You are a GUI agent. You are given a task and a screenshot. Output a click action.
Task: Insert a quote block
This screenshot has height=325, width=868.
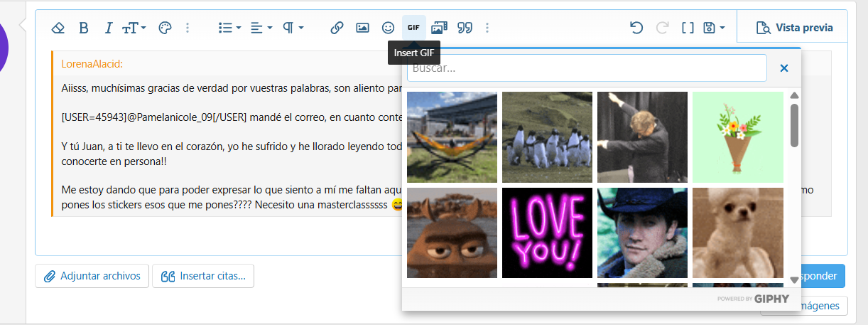pos(465,28)
